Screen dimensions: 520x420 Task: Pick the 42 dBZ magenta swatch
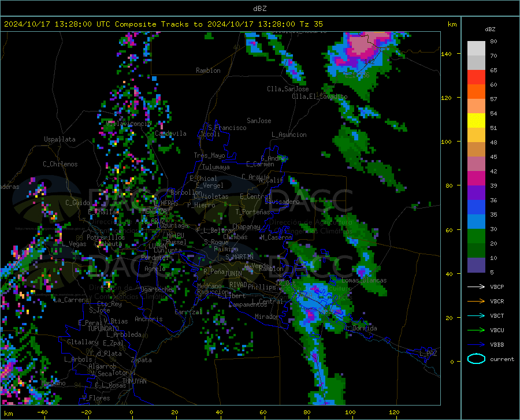(x=476, y=179)
